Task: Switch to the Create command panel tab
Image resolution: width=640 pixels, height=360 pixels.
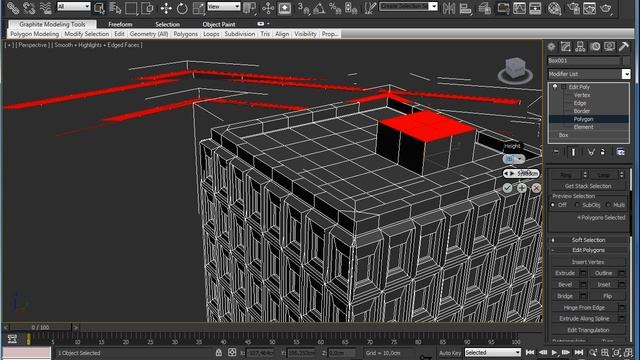Action: point(551,47)
